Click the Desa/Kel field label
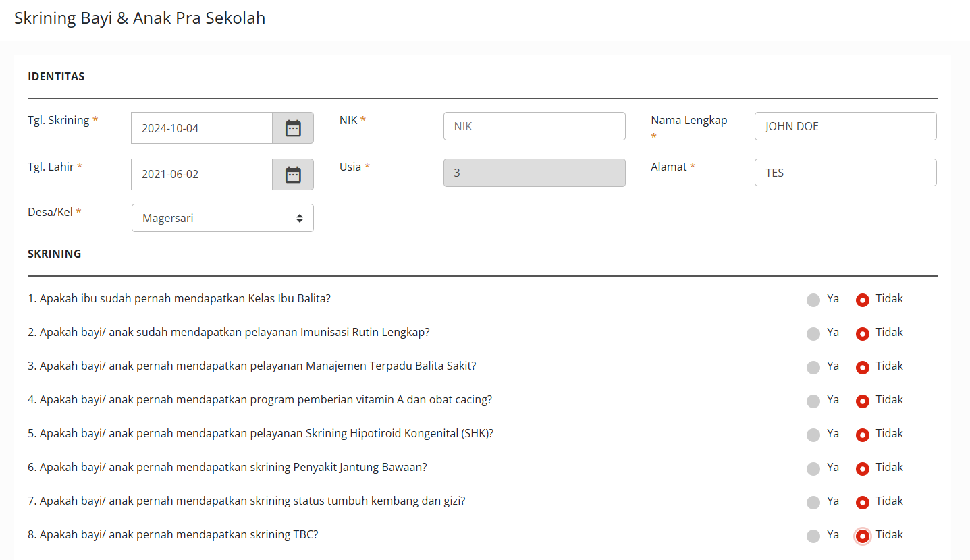 coord(54,212)
